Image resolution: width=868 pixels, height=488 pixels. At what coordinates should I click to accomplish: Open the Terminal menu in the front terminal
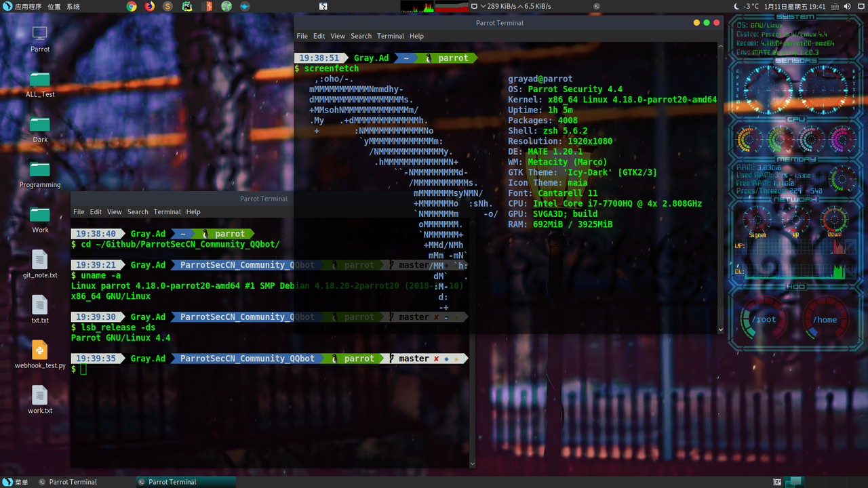(x=167, y=211)
